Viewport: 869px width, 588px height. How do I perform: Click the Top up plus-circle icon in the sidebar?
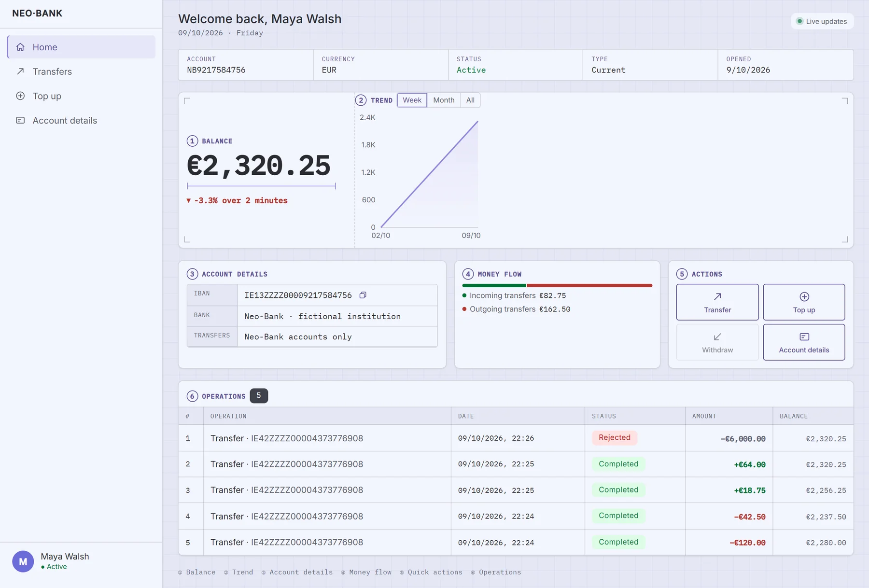(x=20, y=96)
